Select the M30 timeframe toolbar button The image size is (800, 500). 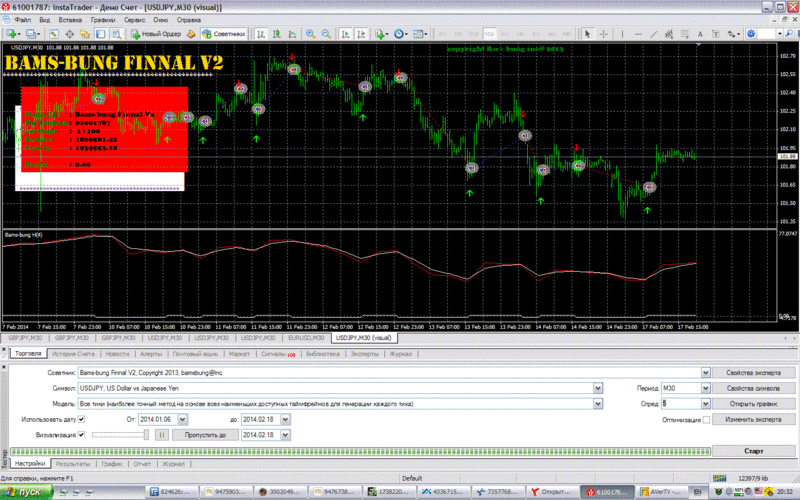(489, 34)
